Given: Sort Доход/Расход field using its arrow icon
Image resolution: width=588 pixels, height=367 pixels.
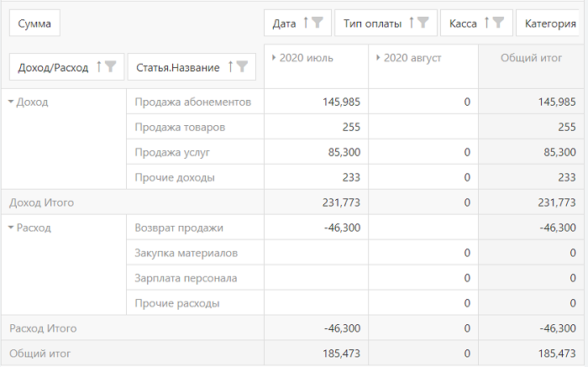Looking at the screenshot, I should pos(98,66).
